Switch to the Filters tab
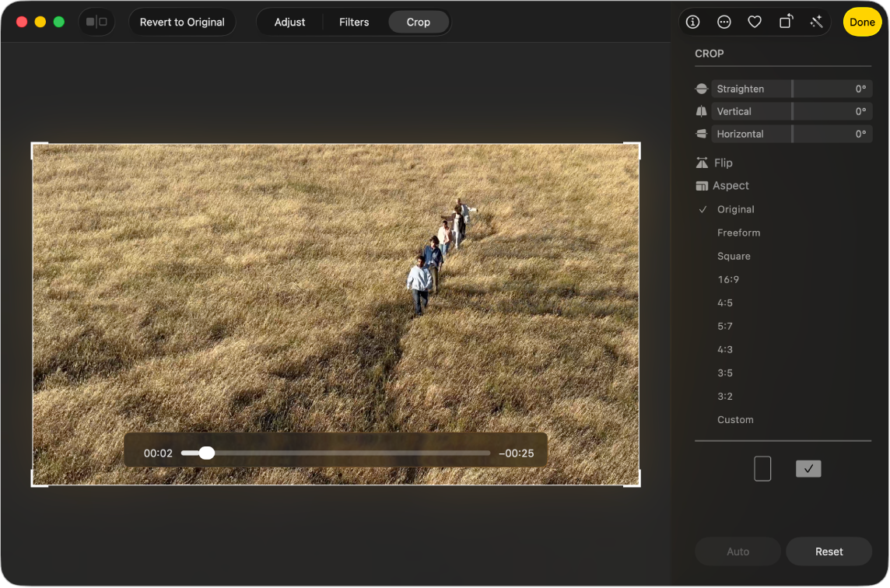The image size is (890, 588). 354,22
